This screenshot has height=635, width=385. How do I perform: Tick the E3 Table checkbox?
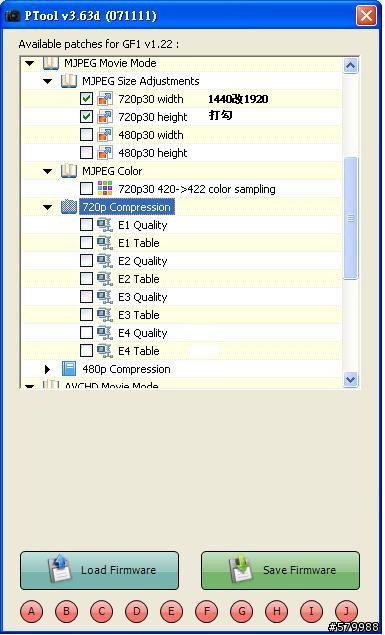point(86,315)
